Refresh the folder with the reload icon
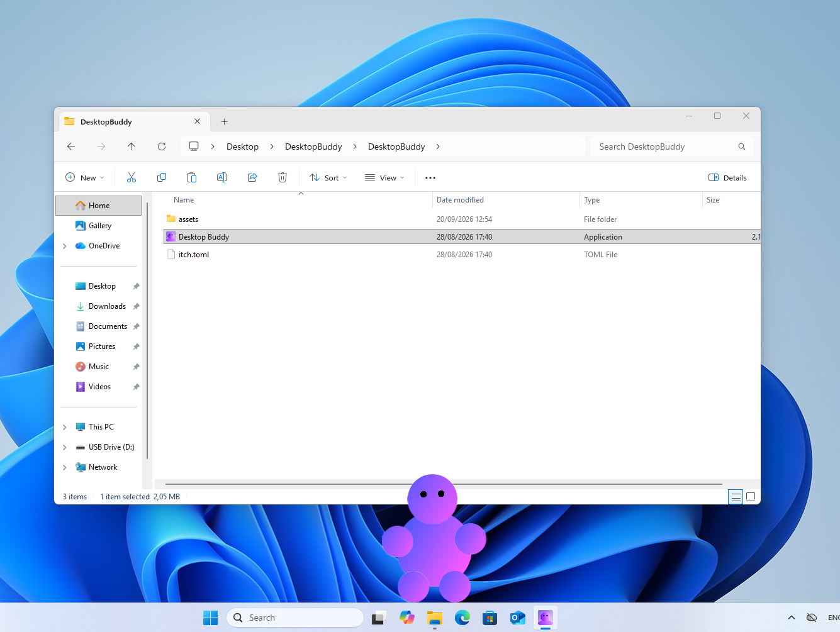840x632 pixels. (162, 147)
